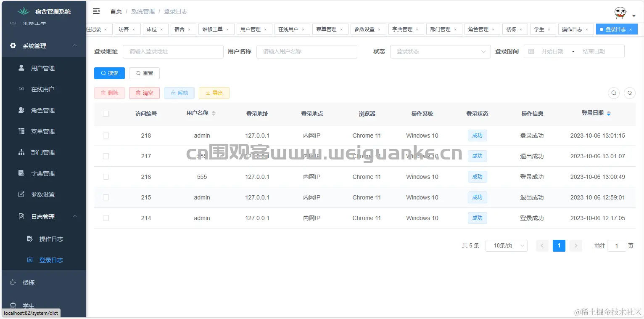Check the row with 访问编号 214

(106, 218)
